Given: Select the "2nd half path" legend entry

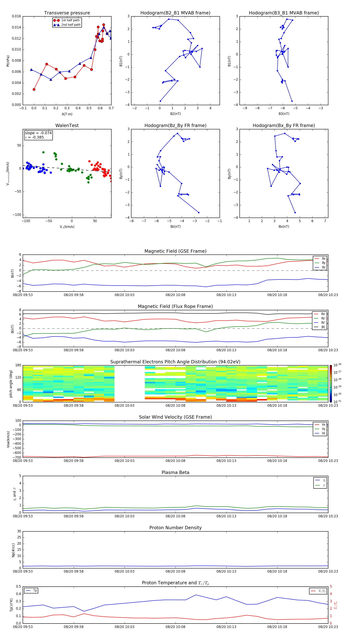Looking at the screenshot, I should (x=67, y=25).
